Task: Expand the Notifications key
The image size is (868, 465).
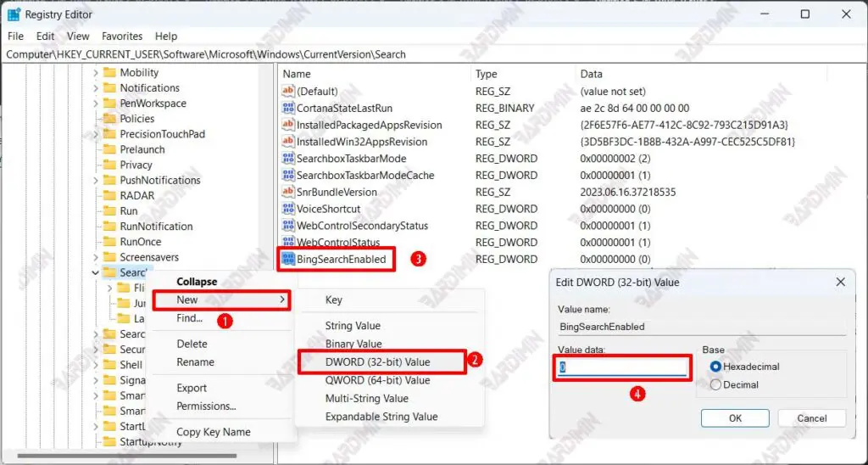Action: pyautogui.click(x=95, y=88)
